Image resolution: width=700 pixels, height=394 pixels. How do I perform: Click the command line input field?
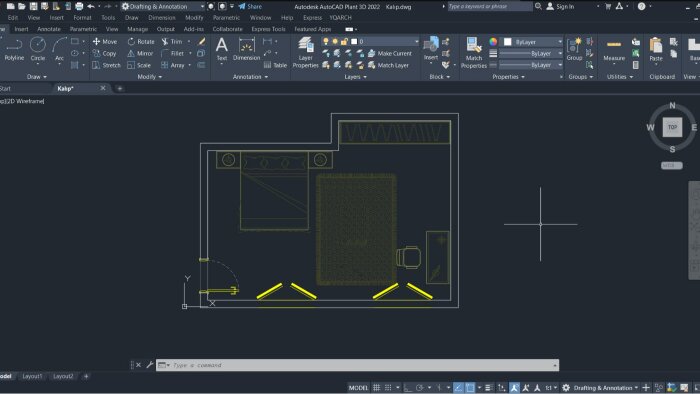tap(357, 365)
